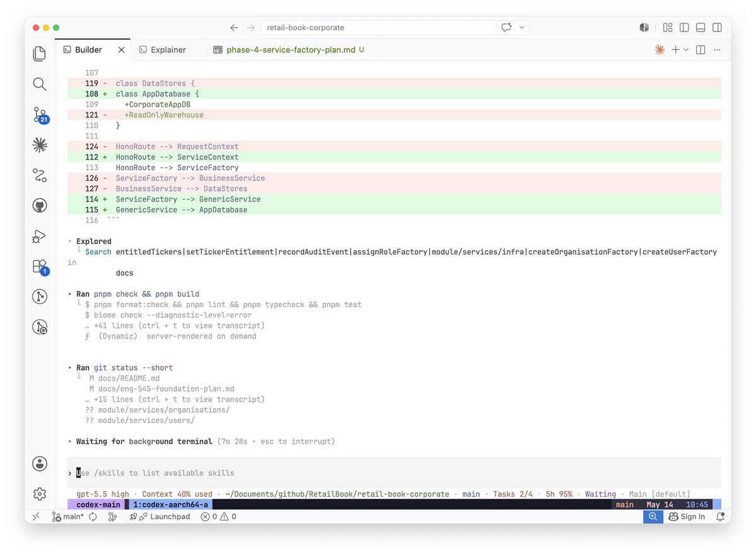The width and height of the screenshot is (756, 556).
Task: Open the Explorer files view
Action: 40,54
